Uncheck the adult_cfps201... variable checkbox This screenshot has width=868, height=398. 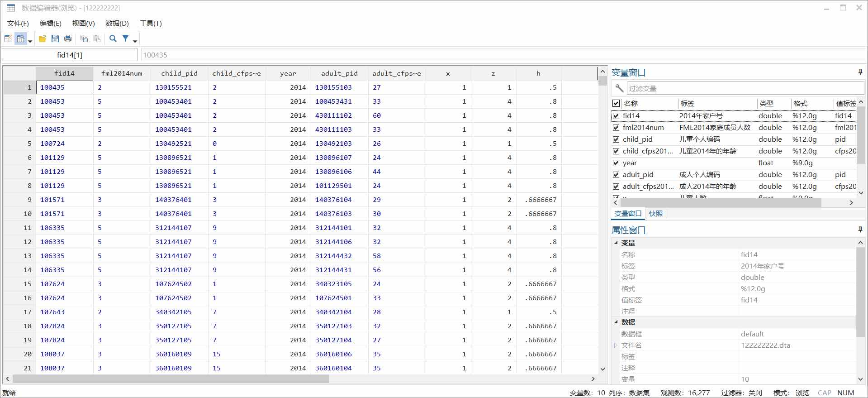pos(616,187)
